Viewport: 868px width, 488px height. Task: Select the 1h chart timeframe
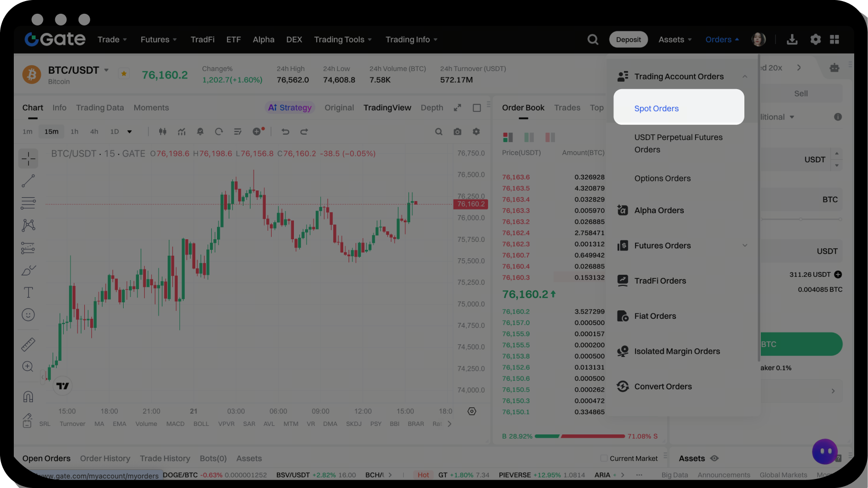[x=74, y=132]
